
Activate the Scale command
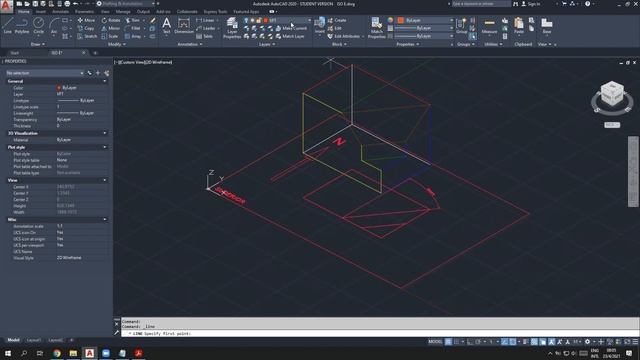pos(110,36)
